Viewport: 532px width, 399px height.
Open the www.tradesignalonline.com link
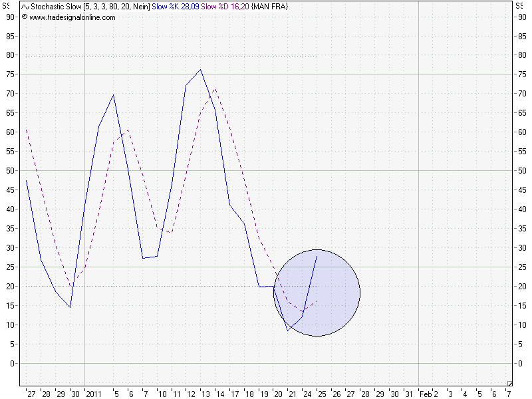tap(72, 17)
